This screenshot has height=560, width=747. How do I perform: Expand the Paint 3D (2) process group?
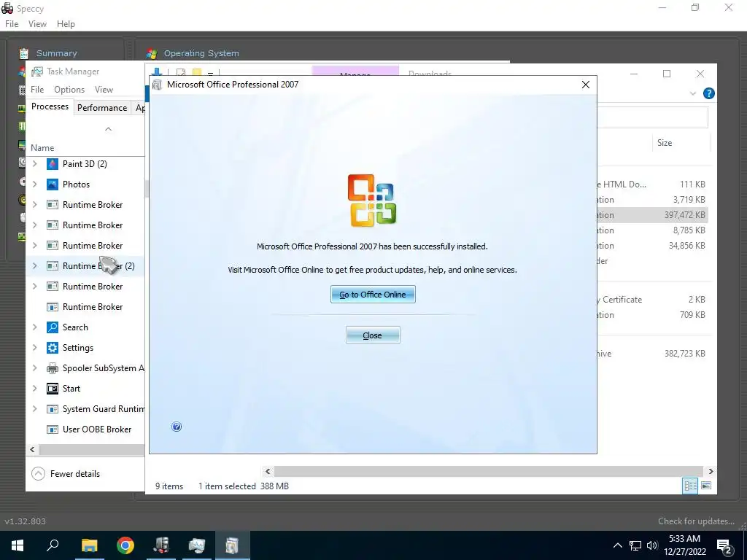pyautogui.click(x=35, y=164)
